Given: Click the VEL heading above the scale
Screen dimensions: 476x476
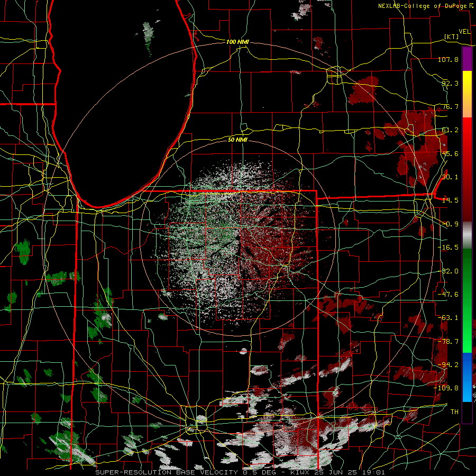Looking at the screenshot, I should pyautogui.click(x=464, y=32).
